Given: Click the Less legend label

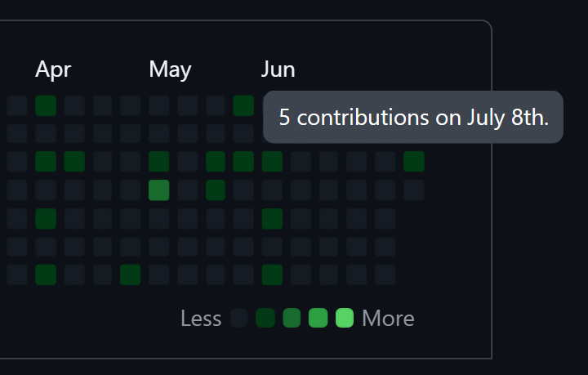Looking at the screenshot, I should (x=201, y=319).
